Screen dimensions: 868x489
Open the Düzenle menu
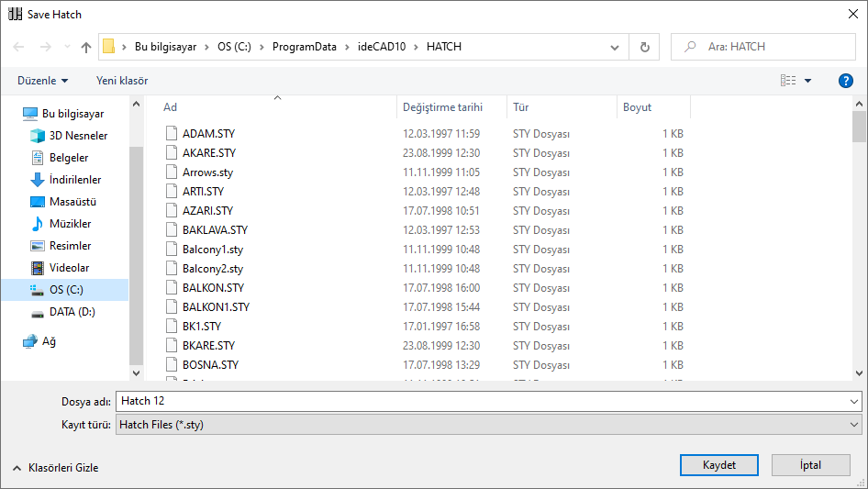pos(42,81)
